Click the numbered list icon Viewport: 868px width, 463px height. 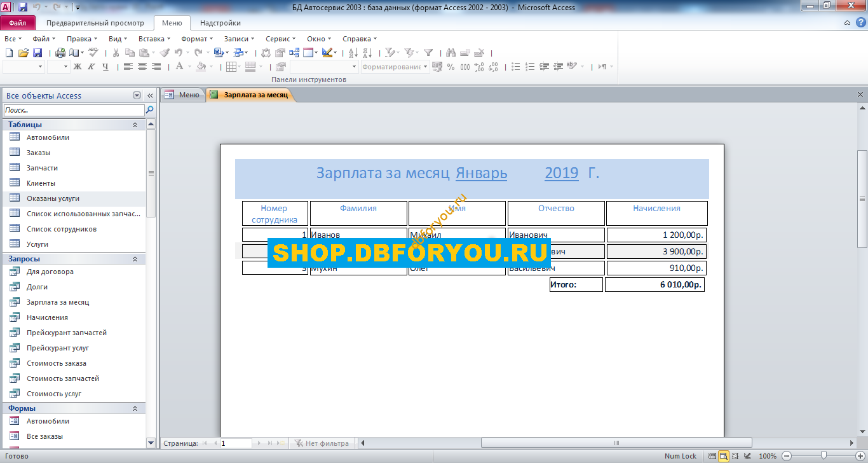coord(529,67)
